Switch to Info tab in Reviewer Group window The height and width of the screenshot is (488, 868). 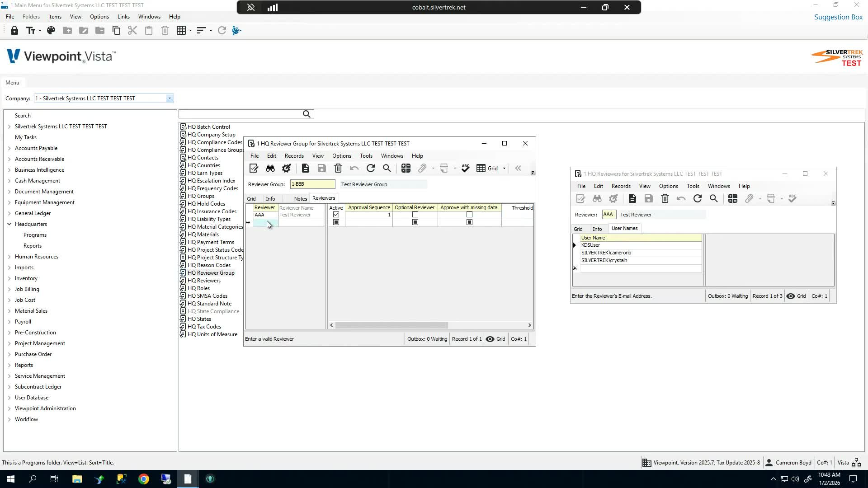point(270,199)
